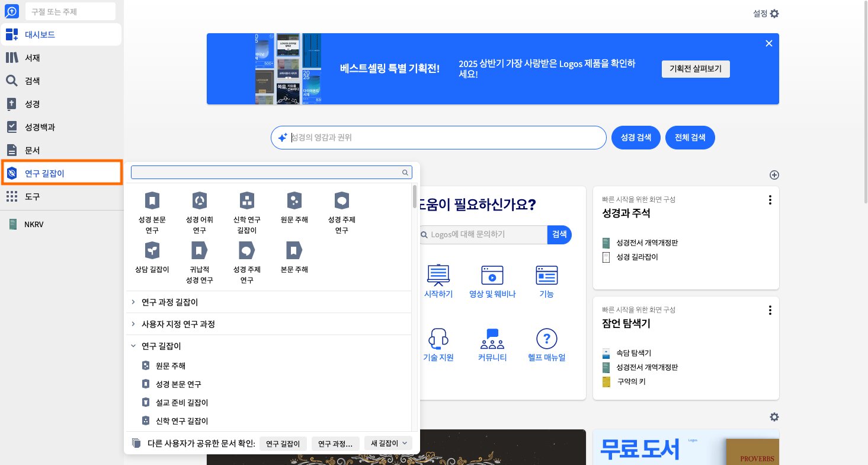Click the help card 검색 button
Screen dimensions: 868x465
point(559,235)
